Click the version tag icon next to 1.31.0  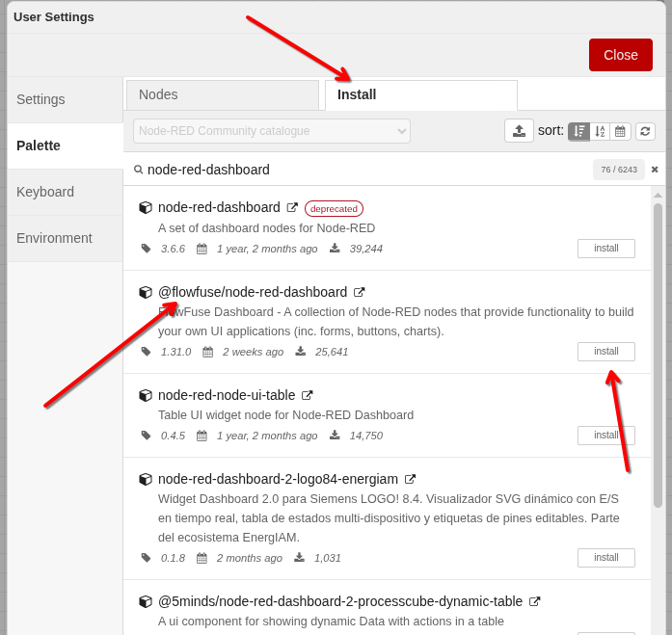[x=147, y=352]
